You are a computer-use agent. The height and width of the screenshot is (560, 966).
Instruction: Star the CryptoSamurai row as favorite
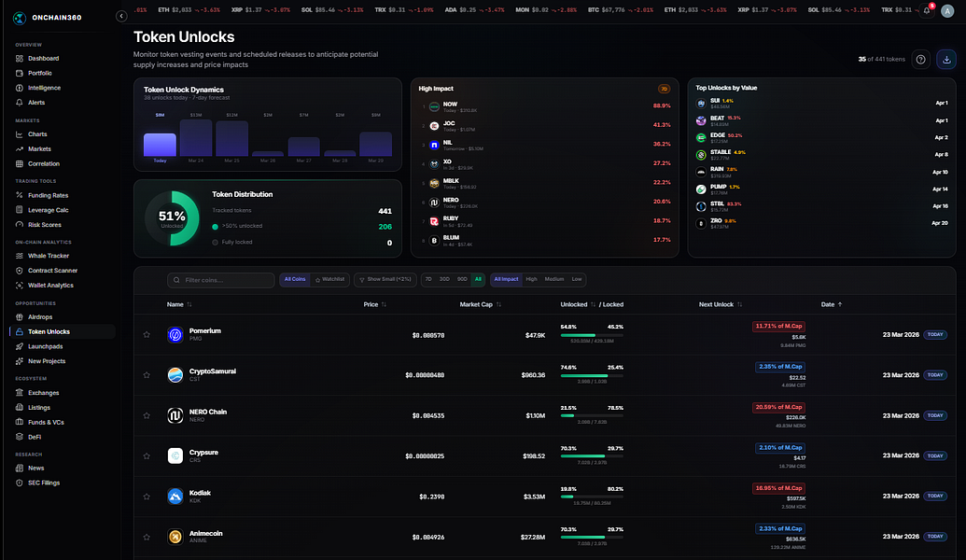147,374
